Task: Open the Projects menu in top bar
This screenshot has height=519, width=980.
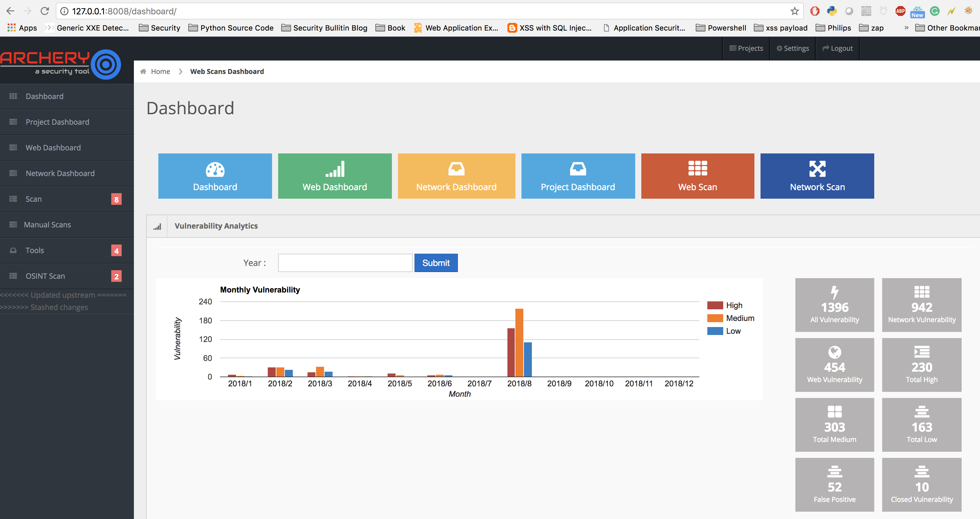Action: pyautogui.click(x=746, y=48)
